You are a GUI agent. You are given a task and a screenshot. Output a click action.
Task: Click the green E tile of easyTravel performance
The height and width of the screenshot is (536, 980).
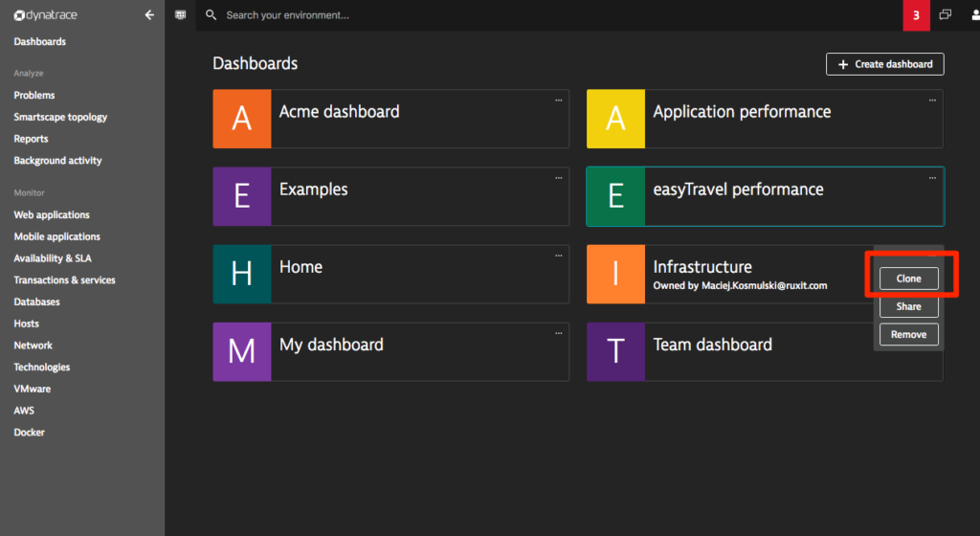[615, 196]
